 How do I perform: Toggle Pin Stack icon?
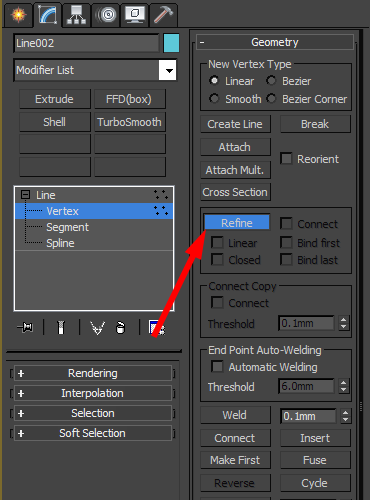(x=25, y=327)
